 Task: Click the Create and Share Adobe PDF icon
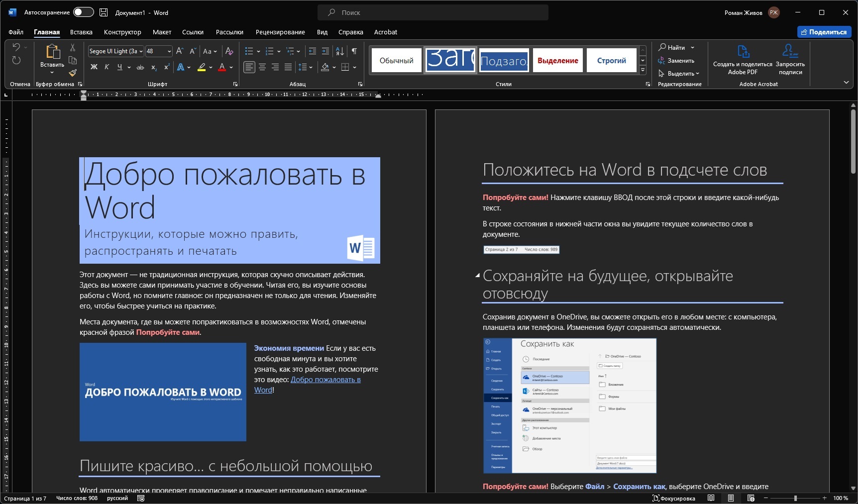point(743,51)
